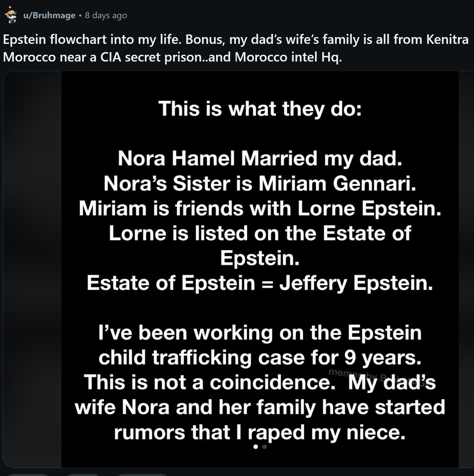Select the first gallery page indicator dot
The width and height of the screenshot is (474, 476).
coord(256,447)
